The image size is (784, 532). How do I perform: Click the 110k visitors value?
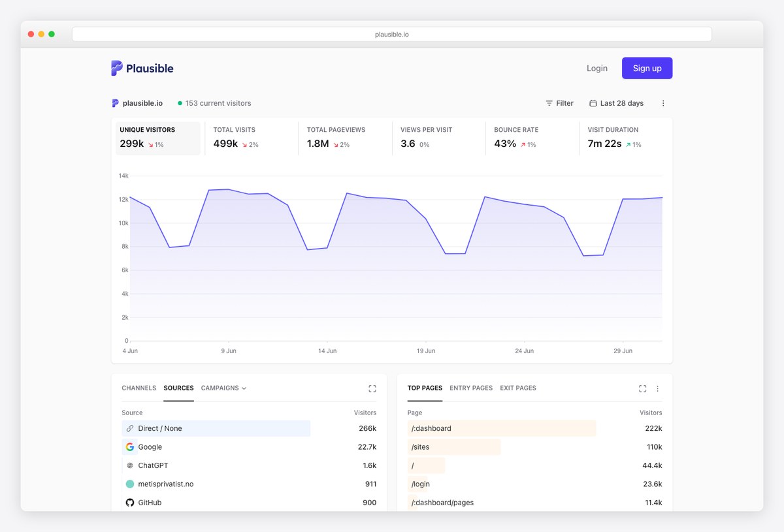coord(655,447)
